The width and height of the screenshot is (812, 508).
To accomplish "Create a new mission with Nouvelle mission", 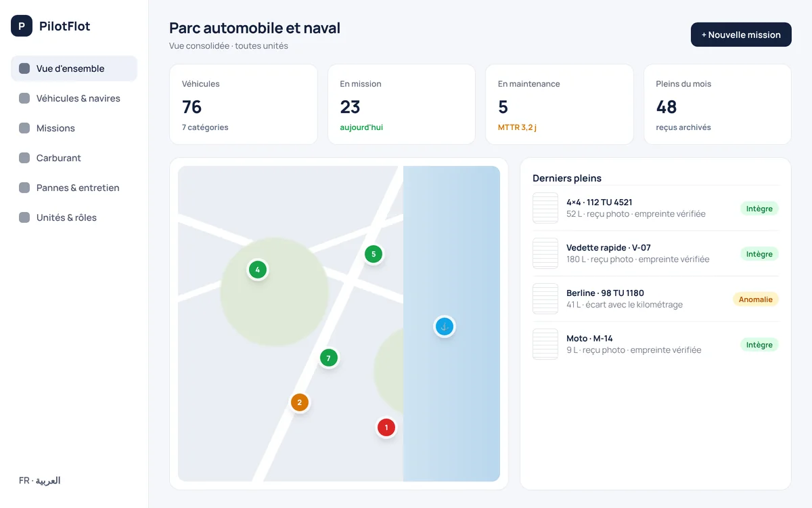I will tap(741, 35).
